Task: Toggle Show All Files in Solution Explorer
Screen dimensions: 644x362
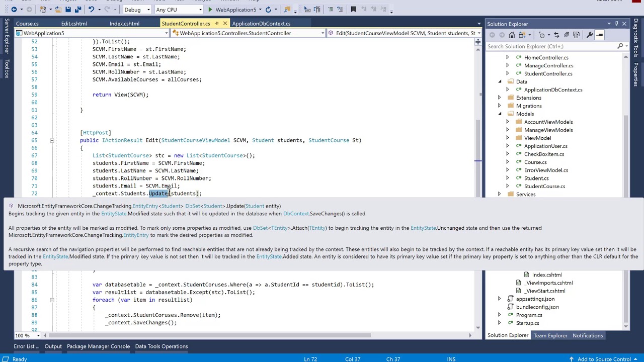Action: point(576,35)
